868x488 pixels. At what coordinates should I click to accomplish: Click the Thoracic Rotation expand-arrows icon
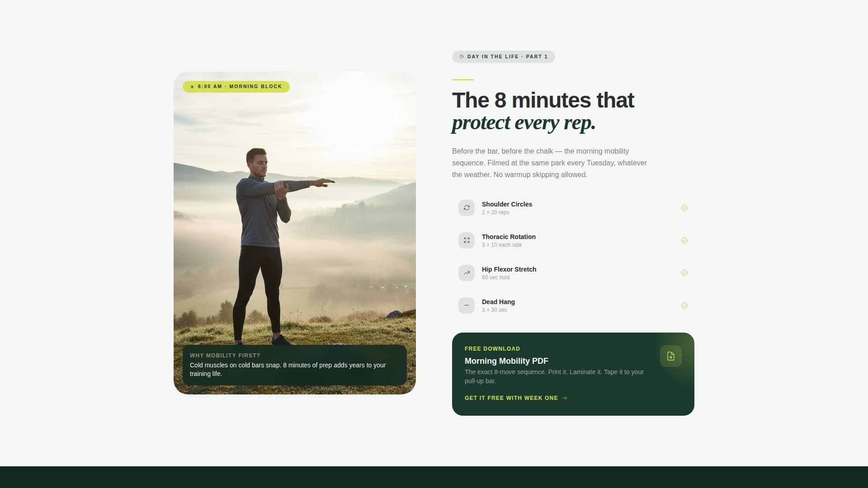tap(466, 240)
